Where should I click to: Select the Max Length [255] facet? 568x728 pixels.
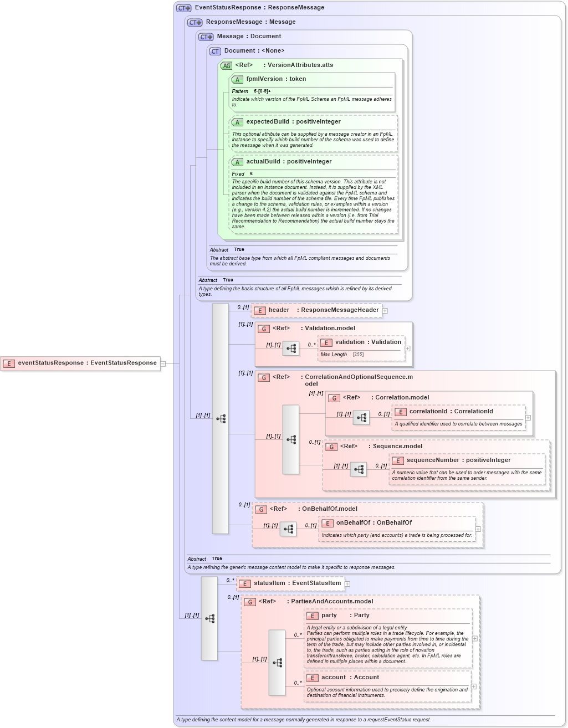(x=342, y=355)
